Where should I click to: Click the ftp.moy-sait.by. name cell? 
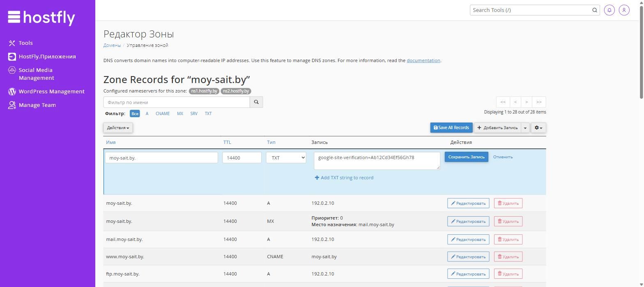point(123,274)
